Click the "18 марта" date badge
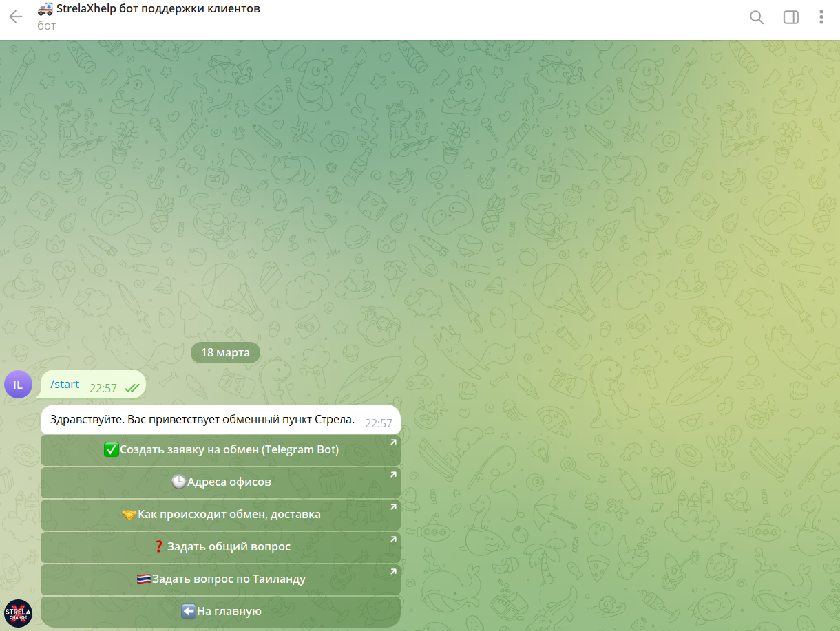Image resolution: width=840 pixels, height=631 pixels. pyautogui.click(x=225, y=353)
